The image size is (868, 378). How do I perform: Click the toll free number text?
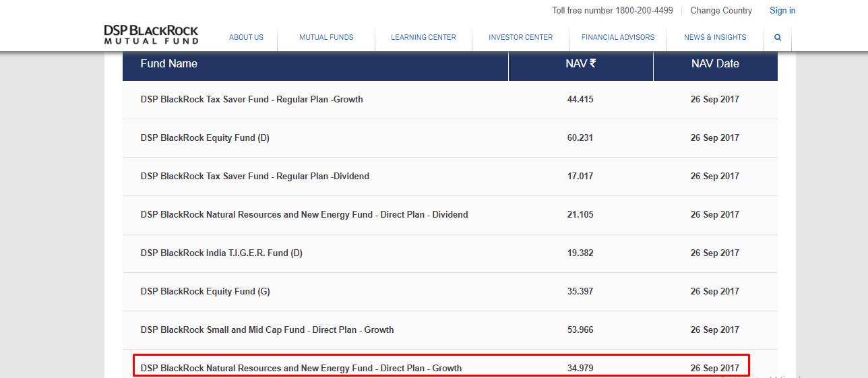pos(613,11)
